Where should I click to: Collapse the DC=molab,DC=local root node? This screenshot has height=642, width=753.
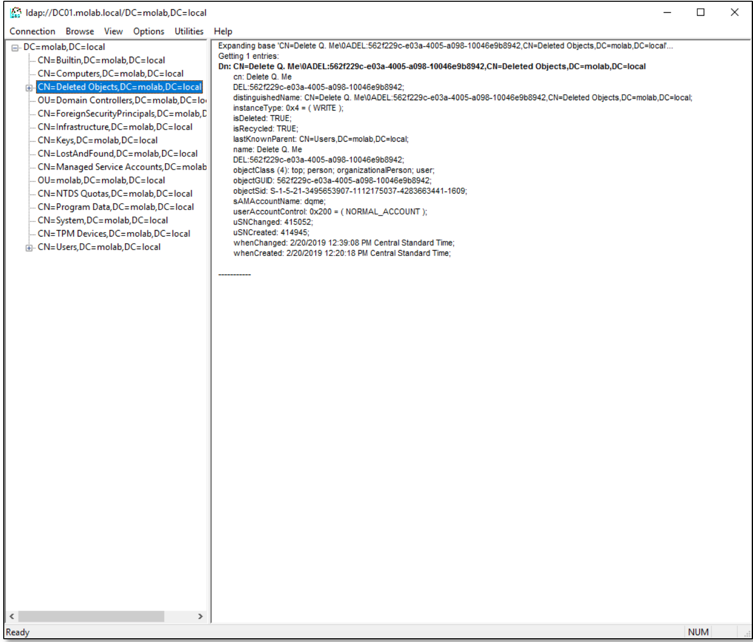click(x=14, y=47)
